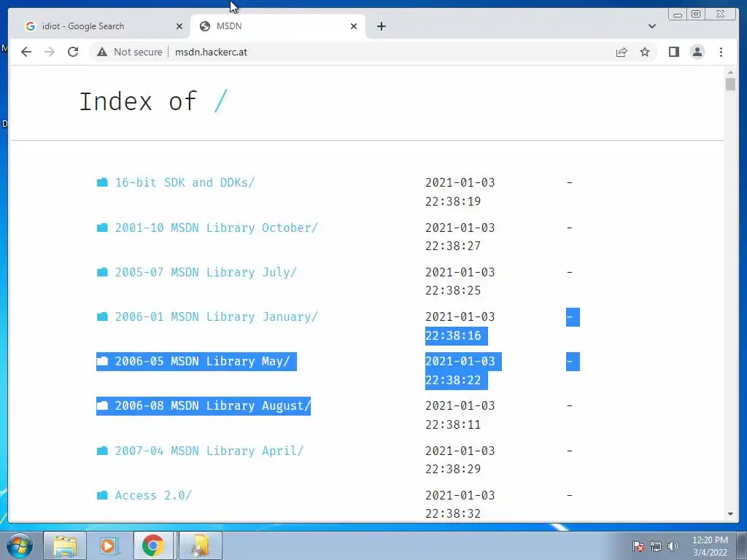This screenshot has height=560, width=747.
Task: Open 2006-05 MSDN Library May/ link
Action: point(202,362)
